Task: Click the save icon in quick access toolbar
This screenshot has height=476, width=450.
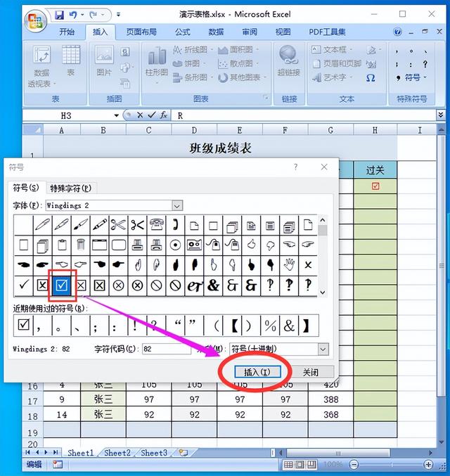Action: [58, 14]
